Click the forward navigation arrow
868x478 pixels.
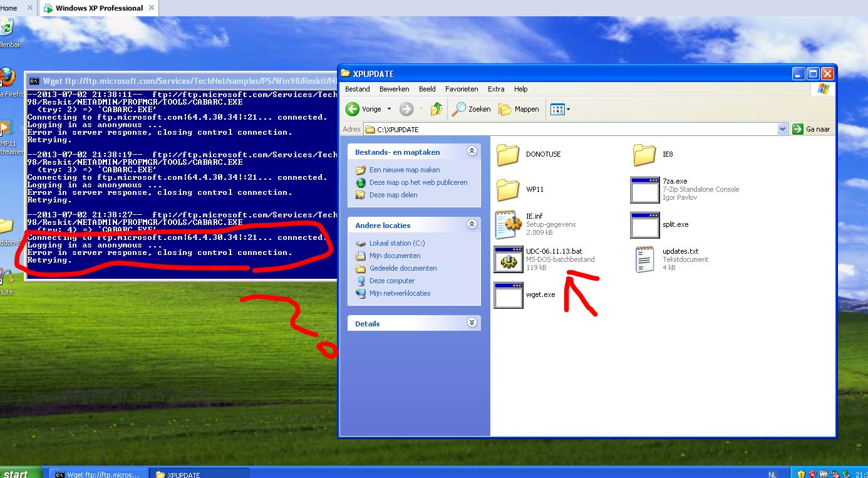pos(406,109)
